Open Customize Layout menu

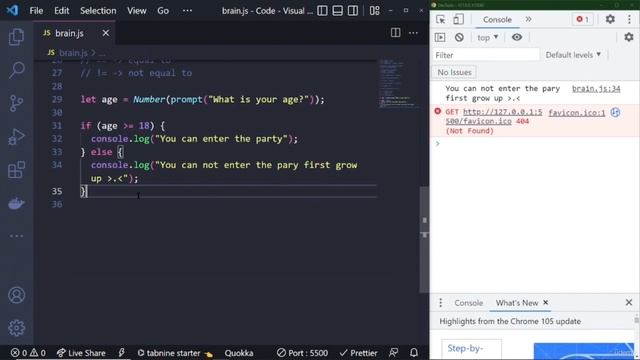coord(375,11)
